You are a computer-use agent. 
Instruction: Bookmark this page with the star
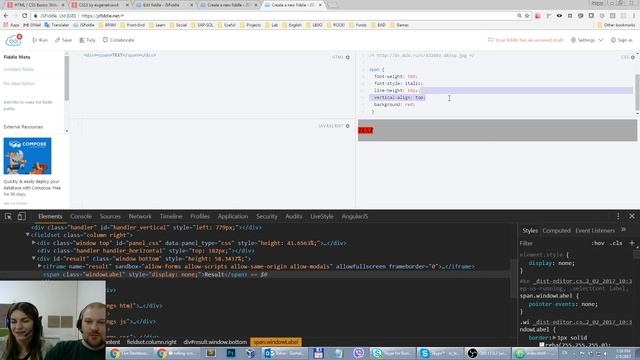[527, 16]
